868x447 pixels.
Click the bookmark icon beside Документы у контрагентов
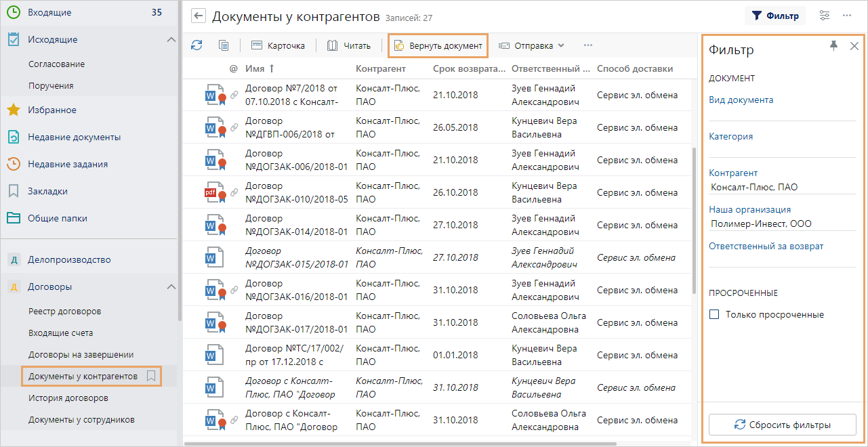pyautogui.click(x=152, y=375)
